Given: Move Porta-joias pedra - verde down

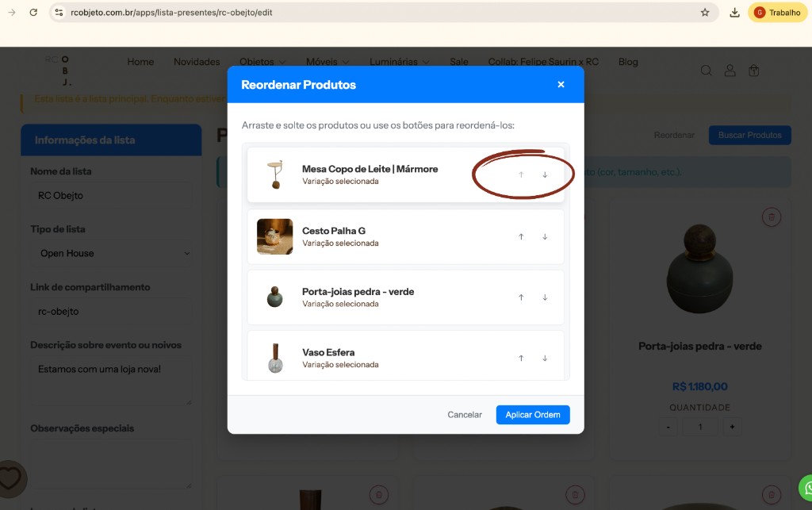Looking at the screenshot, I should tap(545, 297).
